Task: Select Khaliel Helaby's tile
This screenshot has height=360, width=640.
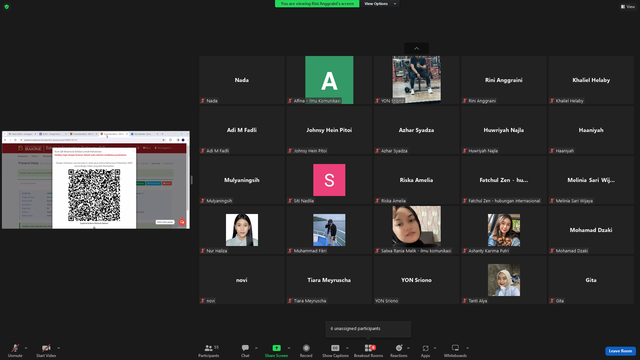Action: point(591,80)
